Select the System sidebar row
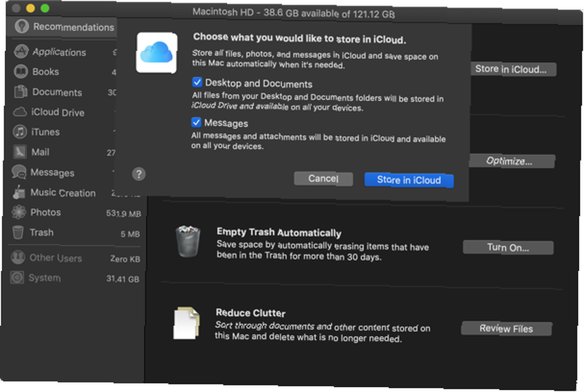Image resolution: width=584 pixels, height=392 pixels. pyautogui.click(x=74, y=278)
